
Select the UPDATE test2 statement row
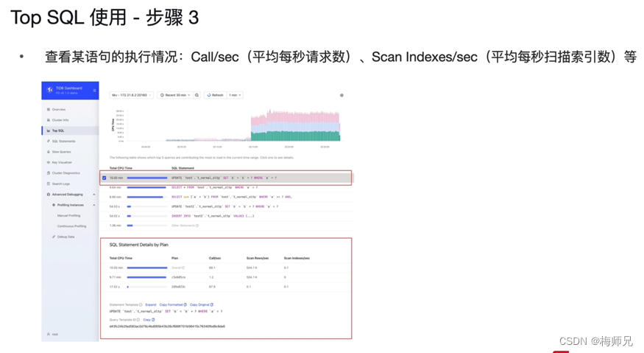tap(227, 206)
